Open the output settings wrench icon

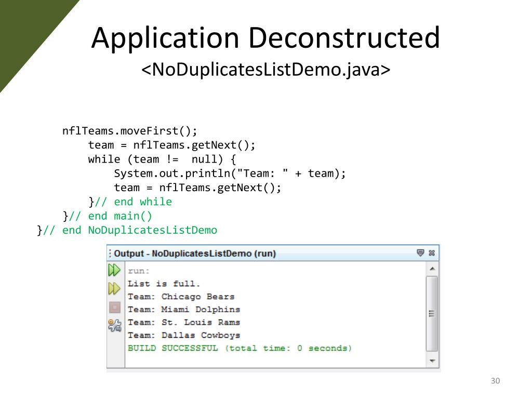[x=115, y=325]
